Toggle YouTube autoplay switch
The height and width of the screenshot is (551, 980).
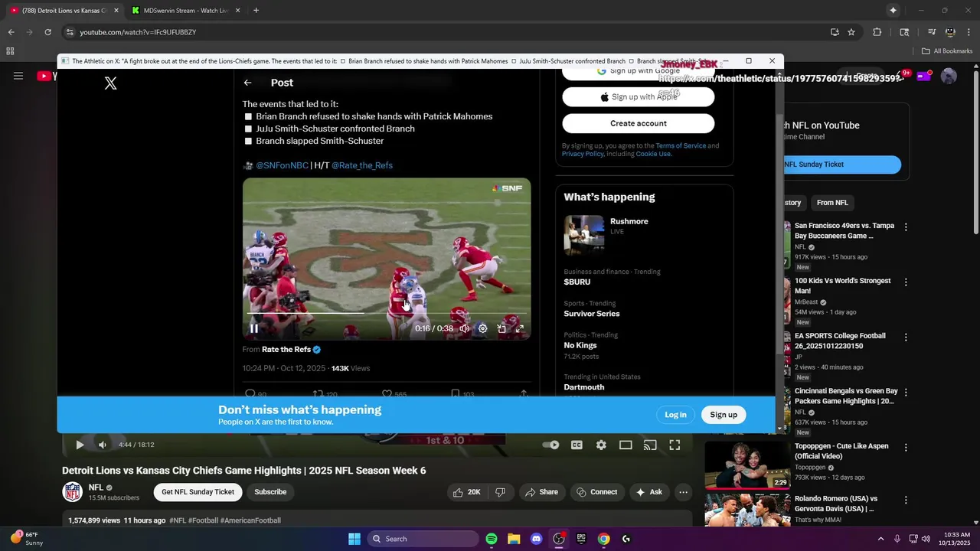(x=550, y=445)
